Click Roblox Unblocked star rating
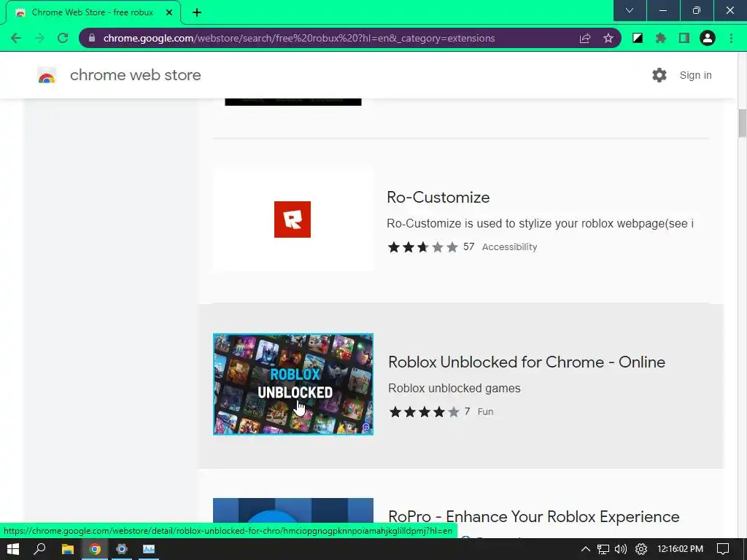The image size is (747, 560). click(x=424, y=411)
